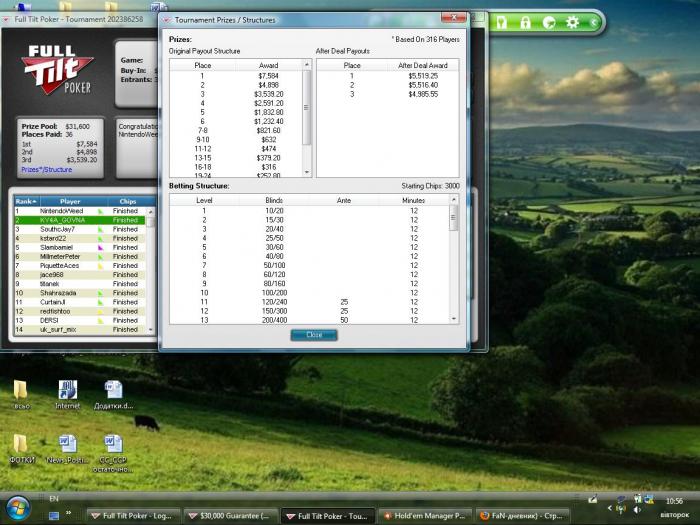
Task: Switch to $30,000 Guarantee taskbar button
Action: (x=230, y=516)
